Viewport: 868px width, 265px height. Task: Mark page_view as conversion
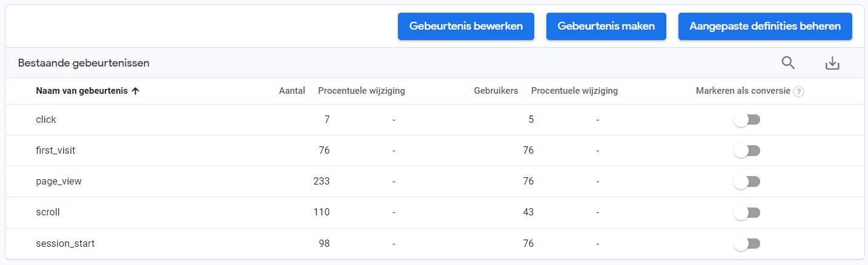pyautogui.click(x=746, y=182)
